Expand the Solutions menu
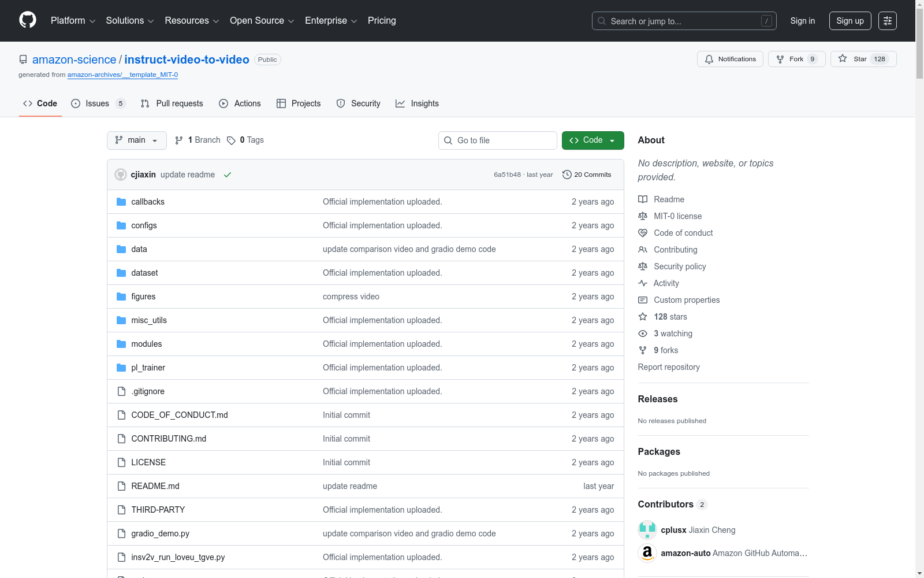Screen dimensions: 924x578 (130, 21)
